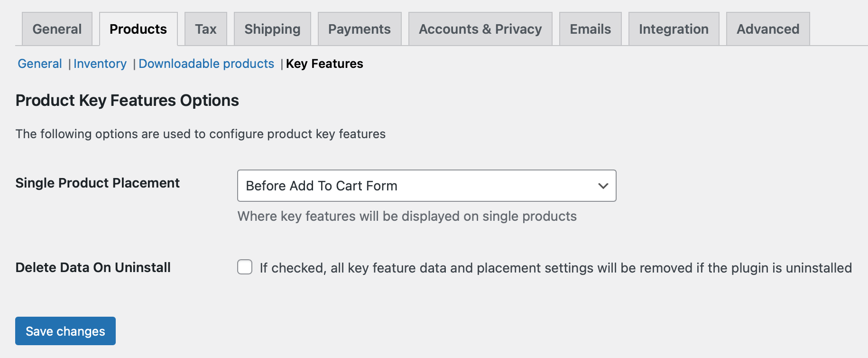The height and width of the screenshot is (358, 868).
Task: Select the Key Features subsection
Action: click(324, 63)
